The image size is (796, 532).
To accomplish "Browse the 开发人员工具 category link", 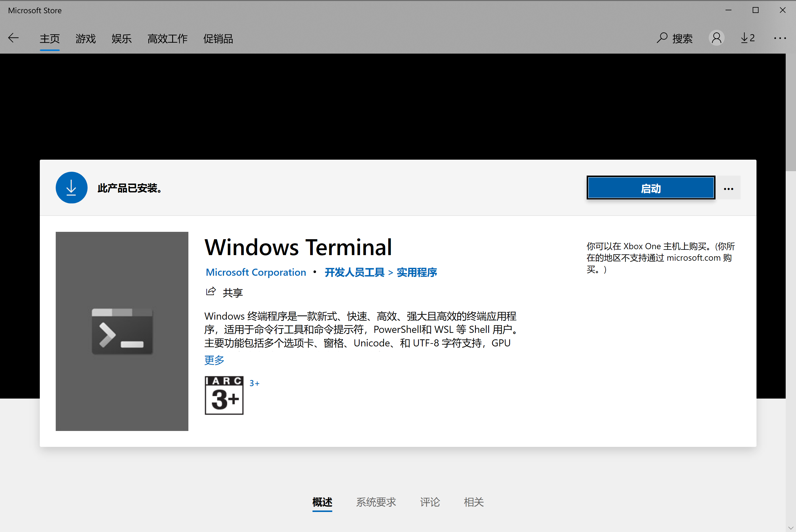I will pyautogui.click(x=355, y=272).
